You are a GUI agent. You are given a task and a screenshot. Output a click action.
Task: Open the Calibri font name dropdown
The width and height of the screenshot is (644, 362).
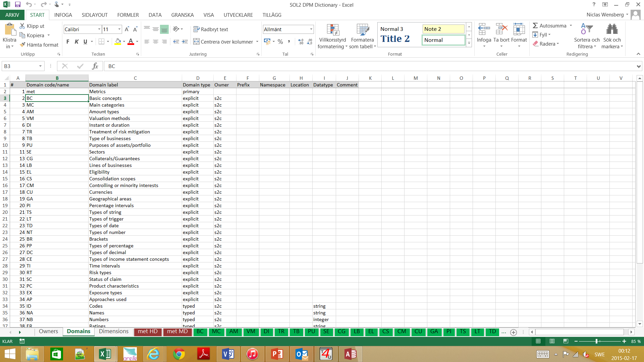click(x=99, y=29)
